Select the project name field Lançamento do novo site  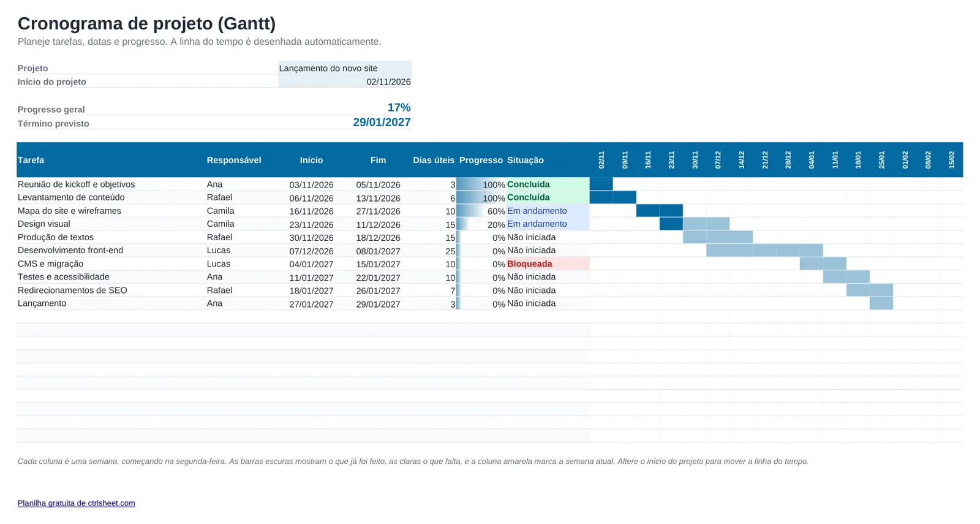point(345,68)
